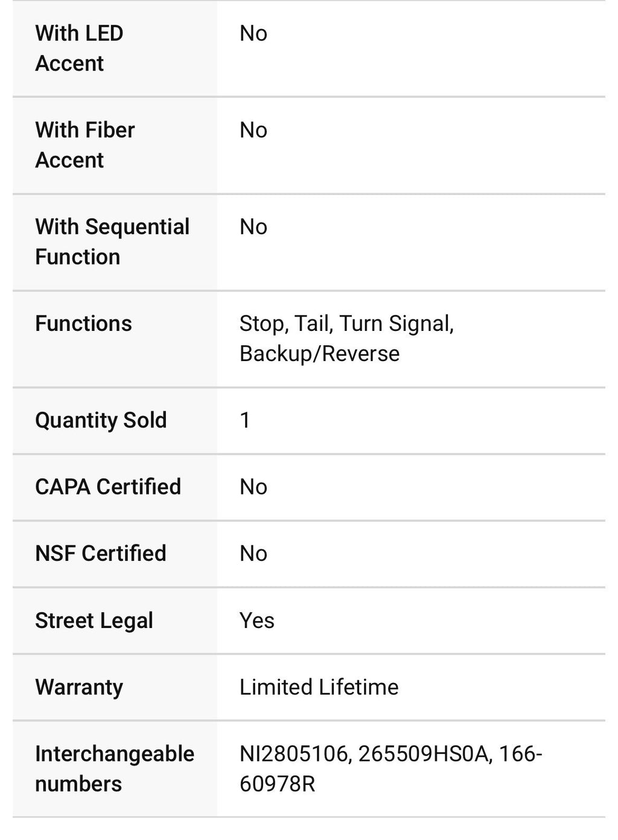Click the "With Fiber Accent" label
The width and height of the screenshot is (618, 840).
point(85,145)
